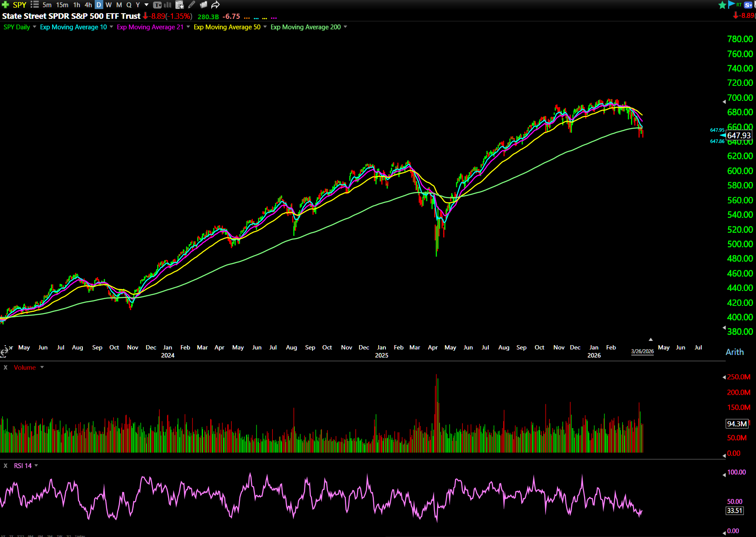756x537 pixels.
Task: Click the green plus add-symbol icon
Action: pos(5,5)
